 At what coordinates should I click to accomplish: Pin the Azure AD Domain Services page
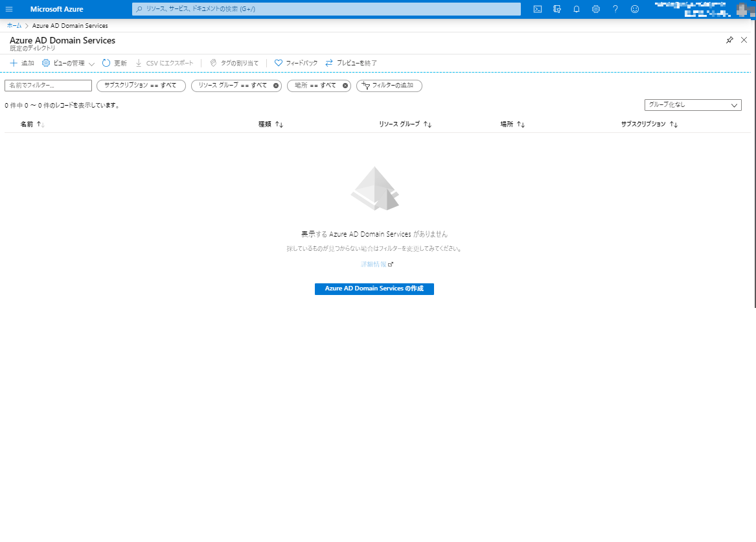(x=729, y=40)
